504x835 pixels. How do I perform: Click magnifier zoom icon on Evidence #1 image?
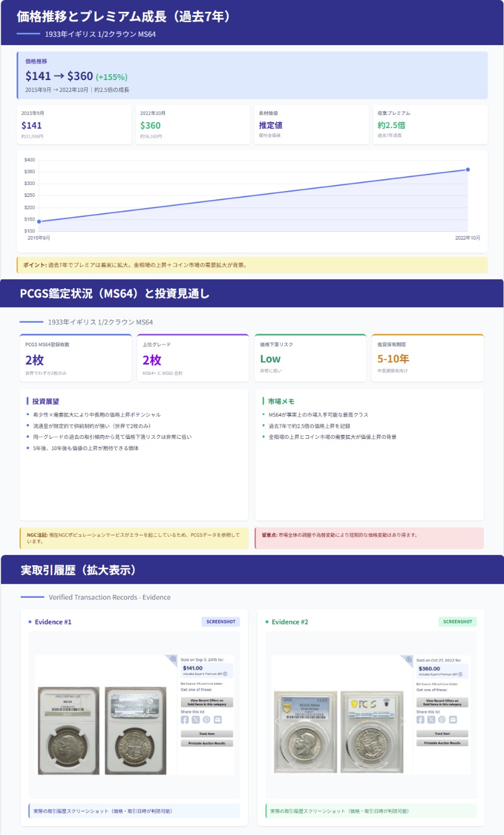tap(173, 659)
